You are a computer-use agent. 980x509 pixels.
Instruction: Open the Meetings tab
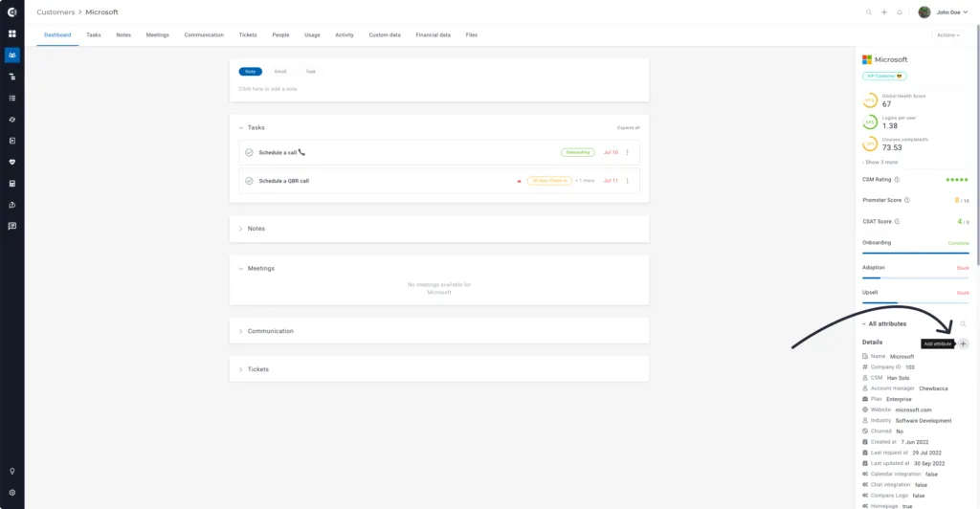pyautogui.click(x=158, y=35)
